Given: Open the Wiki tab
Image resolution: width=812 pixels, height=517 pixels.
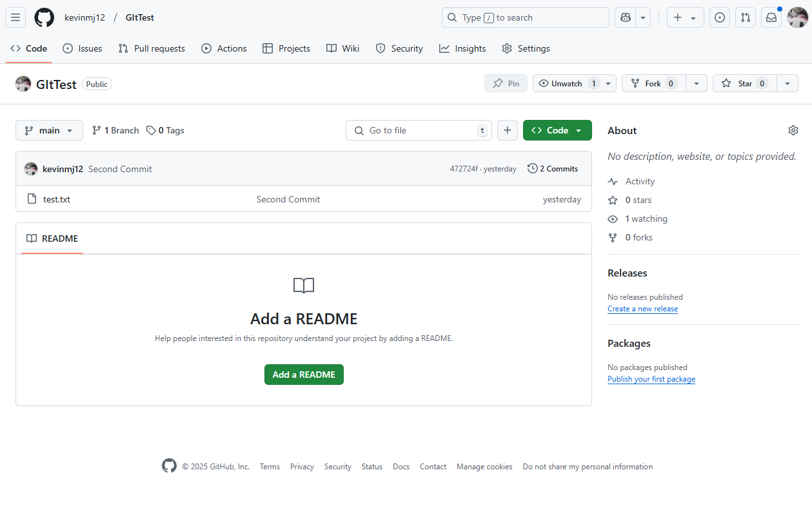Looking at the screenshot, I should pos(343,48).
